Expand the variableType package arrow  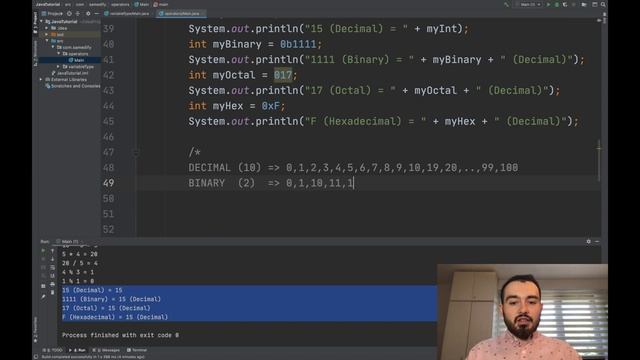click(x=59, y=67)
